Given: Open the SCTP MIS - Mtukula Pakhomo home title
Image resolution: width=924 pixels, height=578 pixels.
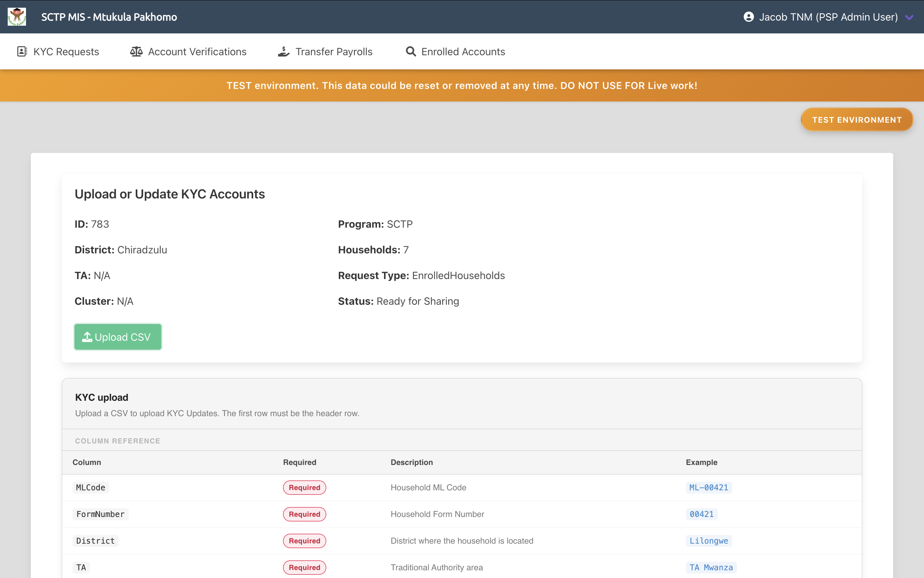Looking at the screenshot, I should [109, 17].
